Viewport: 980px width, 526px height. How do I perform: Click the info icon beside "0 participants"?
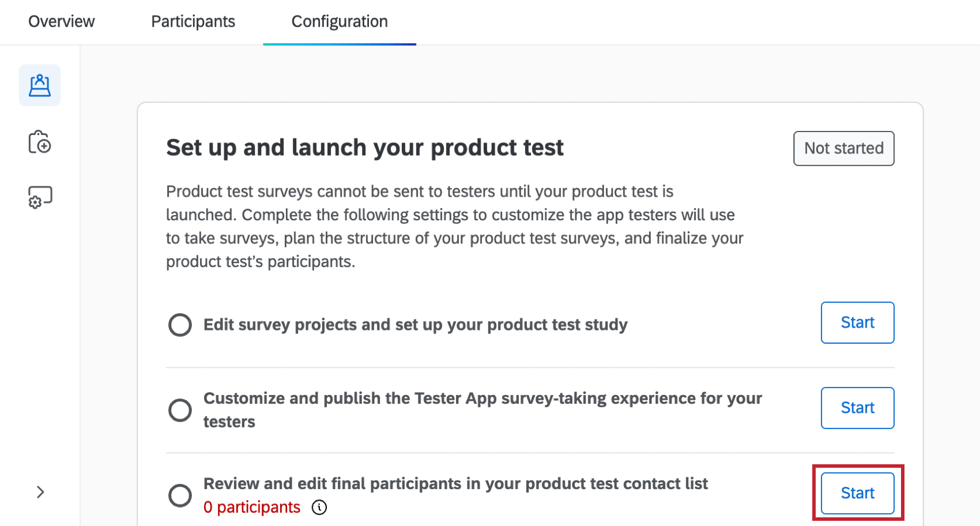[x=319, y=508]
